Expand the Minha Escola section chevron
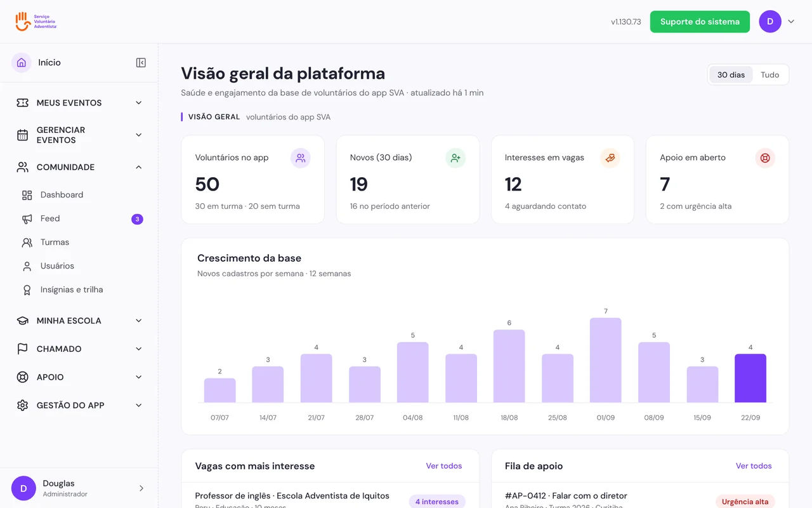 [139, 321]
